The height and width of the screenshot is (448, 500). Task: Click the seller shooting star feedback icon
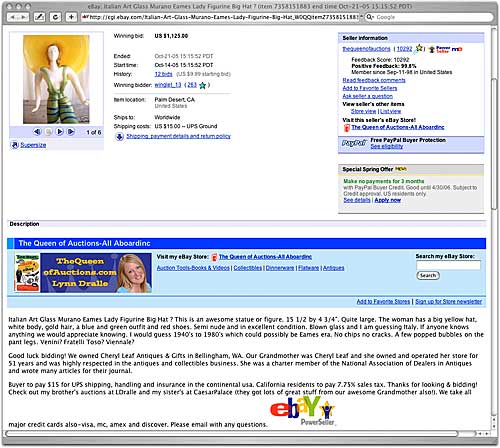pyautogui.click(x=418, y=49)
